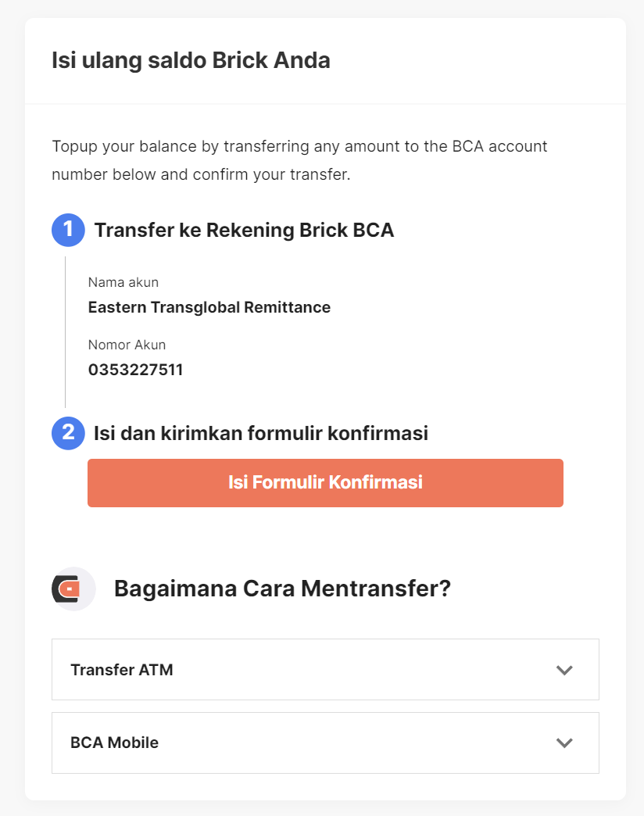
Task: Open the Transfer ATM instructions label
Action: pos(122,670)
